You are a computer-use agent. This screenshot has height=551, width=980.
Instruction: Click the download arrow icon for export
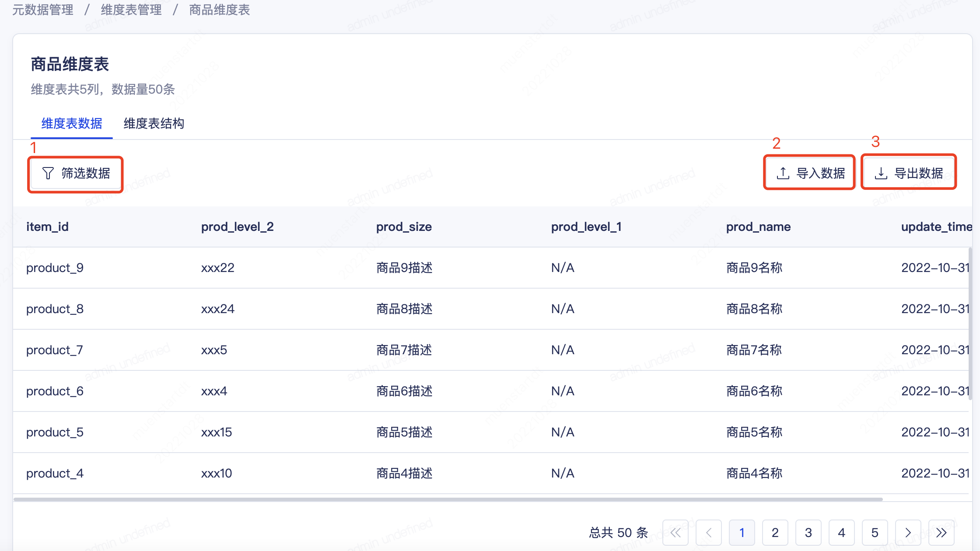[881, 173]
